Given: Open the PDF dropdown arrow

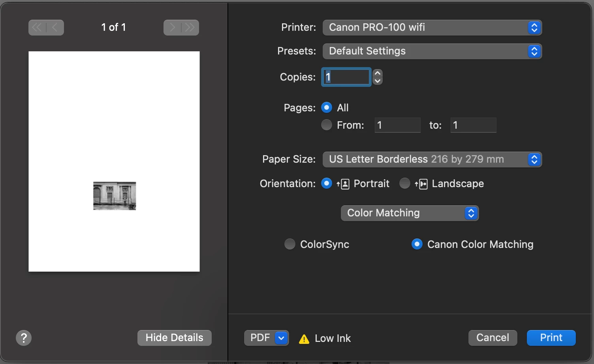Looking at the screenshot, I should tap(281, 338).
